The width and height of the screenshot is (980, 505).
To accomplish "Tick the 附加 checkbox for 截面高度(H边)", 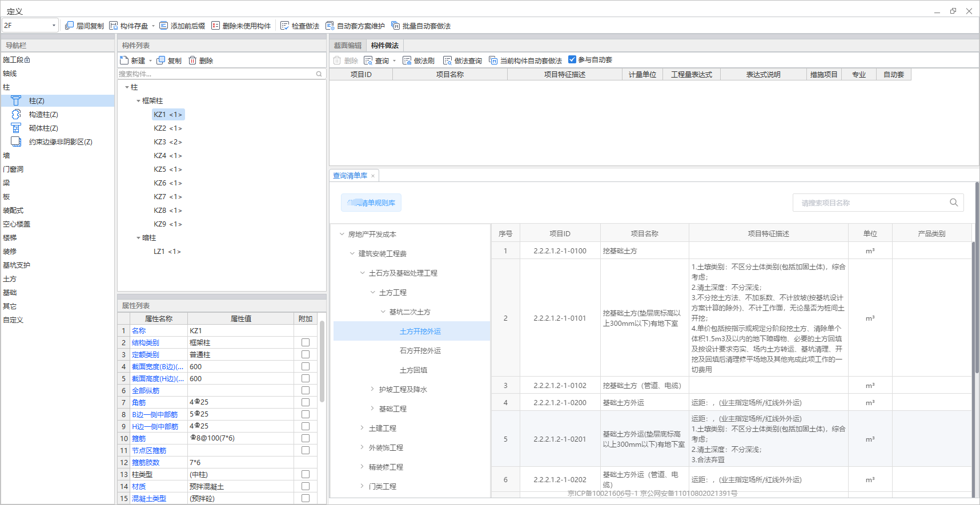I will click(306, 378).
